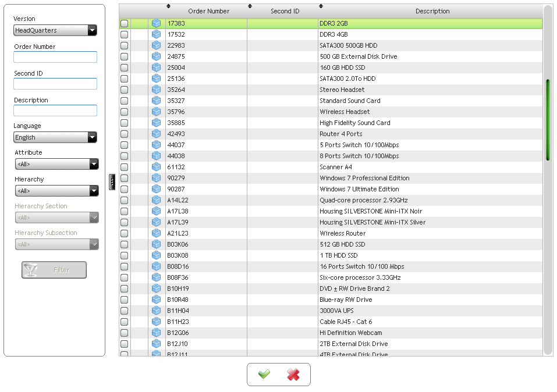Sort by Order Number using header arrows
Viewport: 557px width, 392px height.
(x=169, y=6)
